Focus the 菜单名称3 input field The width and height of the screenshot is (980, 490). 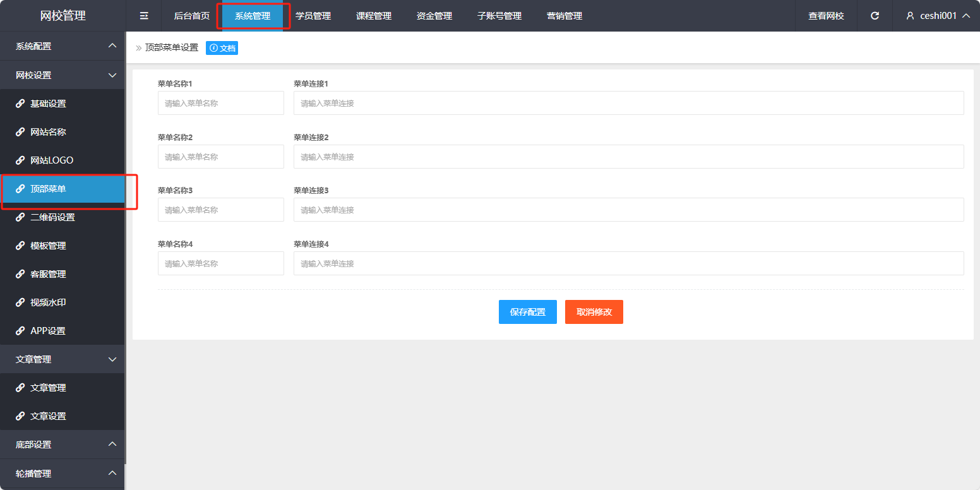pos(221,210)
